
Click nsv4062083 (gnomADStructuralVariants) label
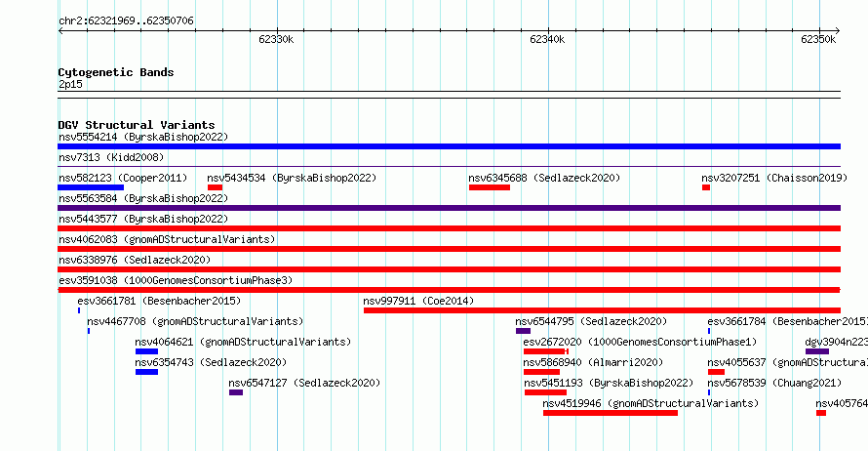167,239
